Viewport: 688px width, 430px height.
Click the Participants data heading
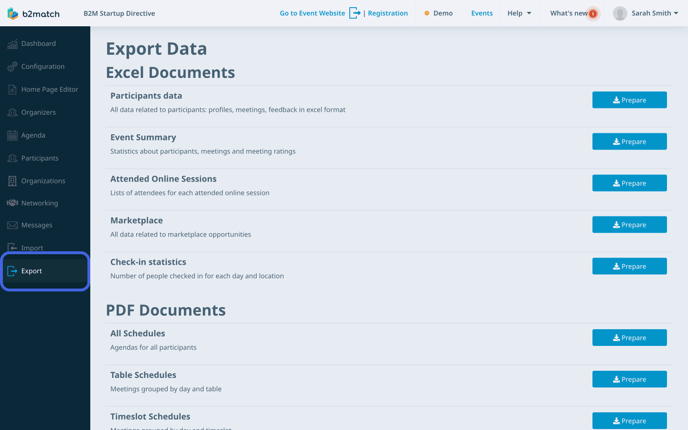point(146,96)
